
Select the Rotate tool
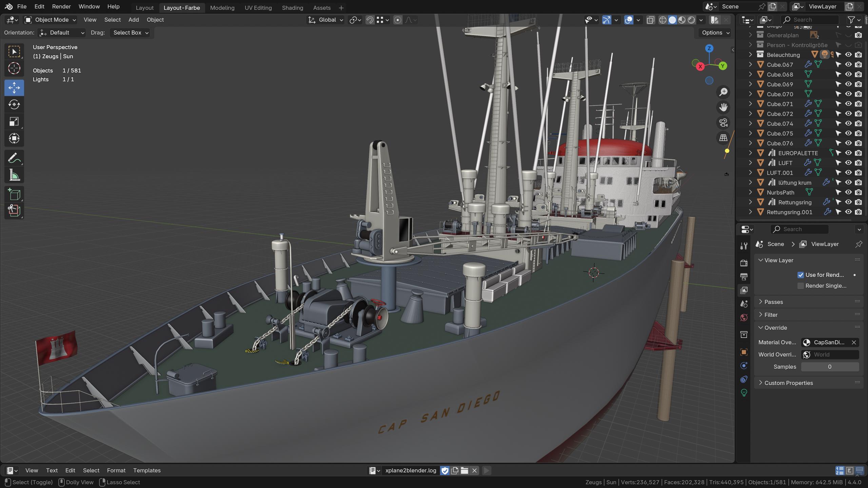(14, 105)
